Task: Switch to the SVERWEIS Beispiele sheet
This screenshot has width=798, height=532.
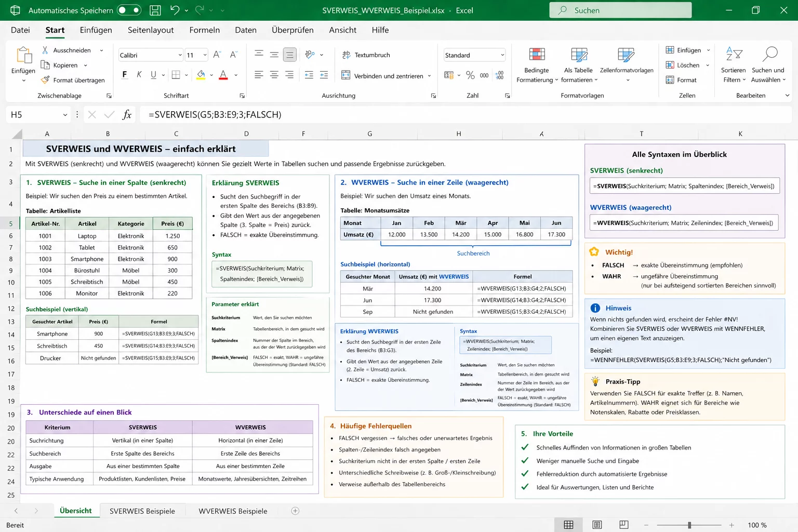Action: tap(142, 511)
